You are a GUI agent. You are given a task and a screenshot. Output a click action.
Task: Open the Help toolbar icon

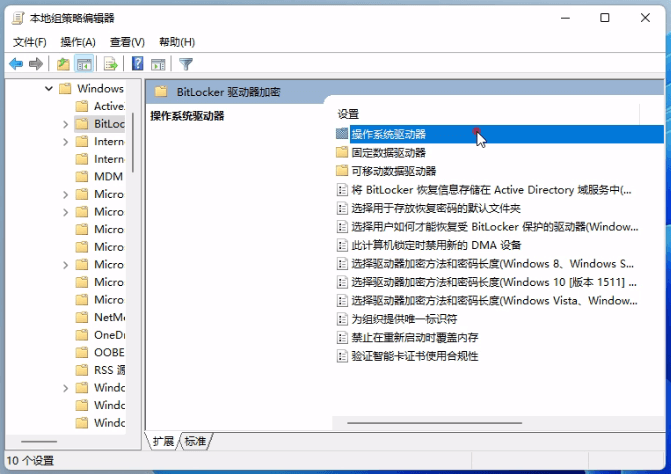click(x=137, y=64)
